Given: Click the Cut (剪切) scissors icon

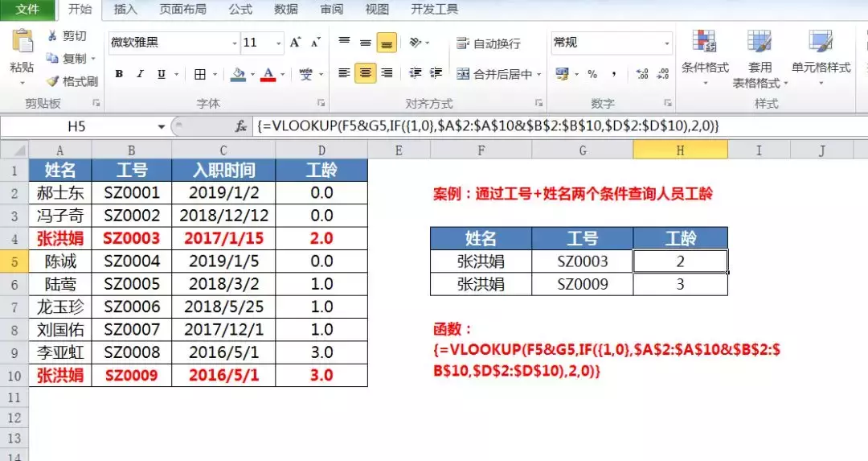Looking at the screenshot, I should click(52, 36).
